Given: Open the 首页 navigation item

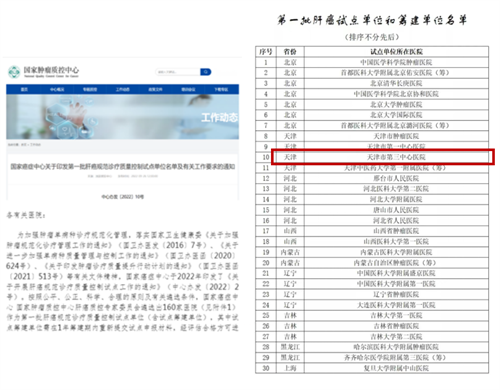Looking at the screenshot, I should (x=24, y=89).
